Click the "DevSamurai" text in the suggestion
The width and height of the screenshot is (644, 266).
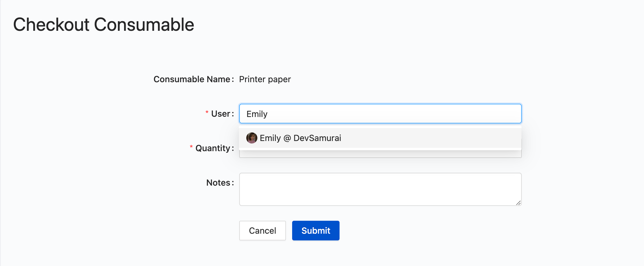317,138
